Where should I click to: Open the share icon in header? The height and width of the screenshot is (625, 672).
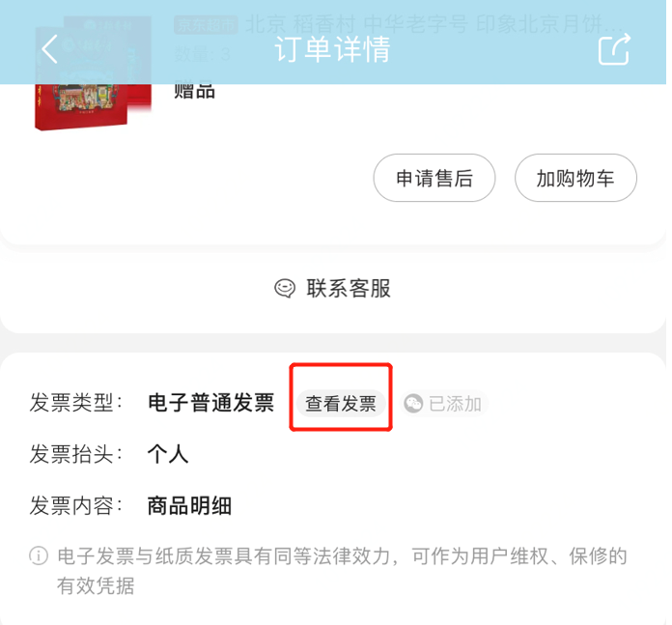614,49
